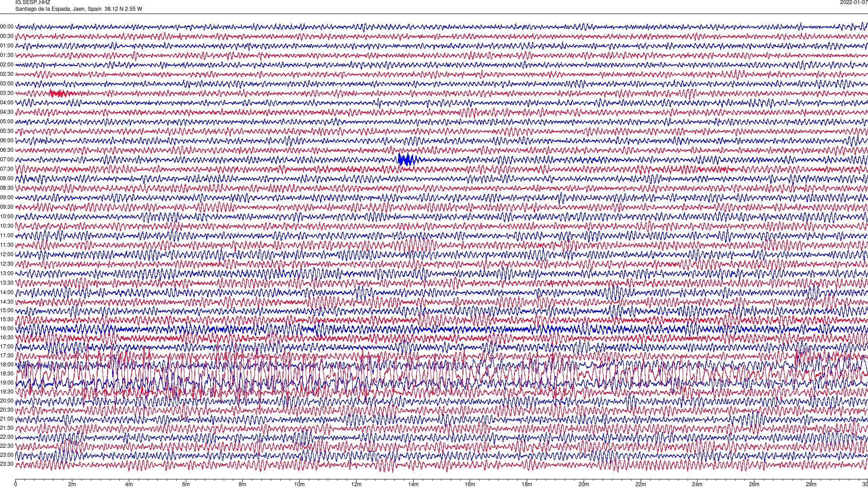868x488 pixels.
Task: Select the 08:30 trace time label
Action: [7, 188]
